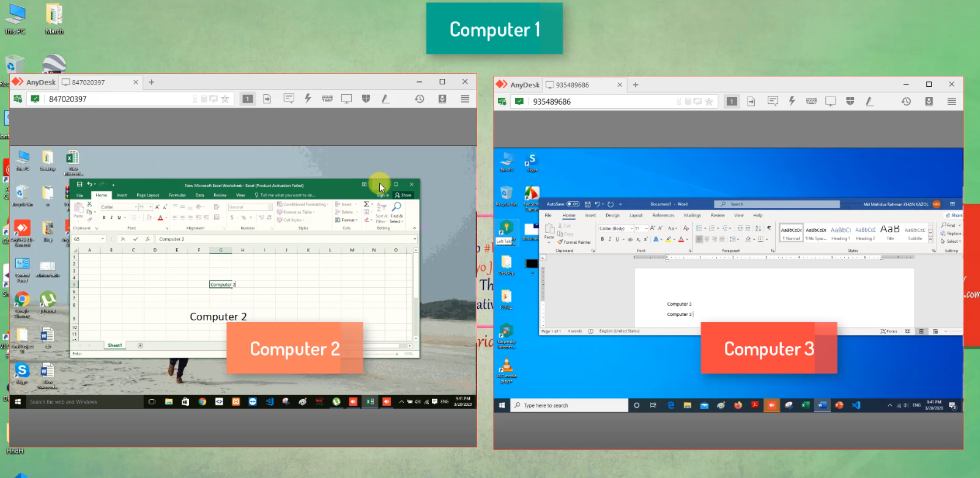The width and height of the screenshot is (980, 478).
Task: Click Save icon in Excel title bar
Action: point(80,184)
